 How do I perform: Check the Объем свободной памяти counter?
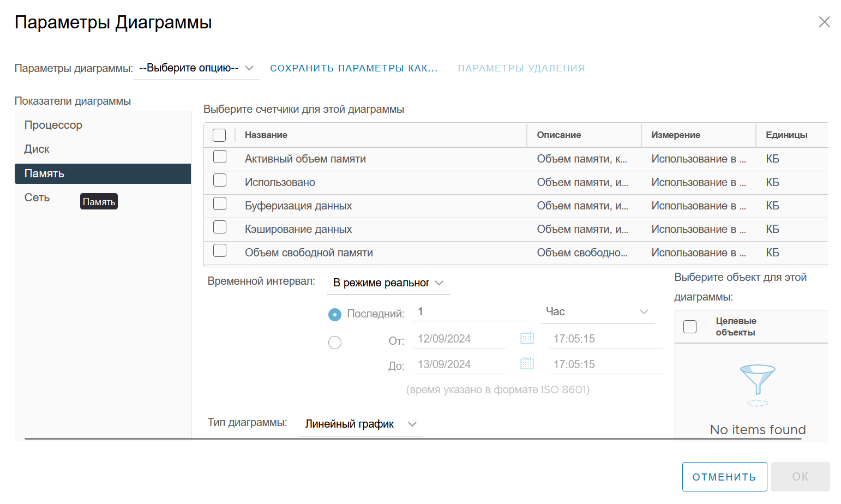[x=220, y=250]
